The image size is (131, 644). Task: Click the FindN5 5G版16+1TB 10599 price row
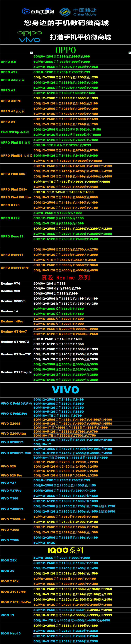click(x=82, y=161)
